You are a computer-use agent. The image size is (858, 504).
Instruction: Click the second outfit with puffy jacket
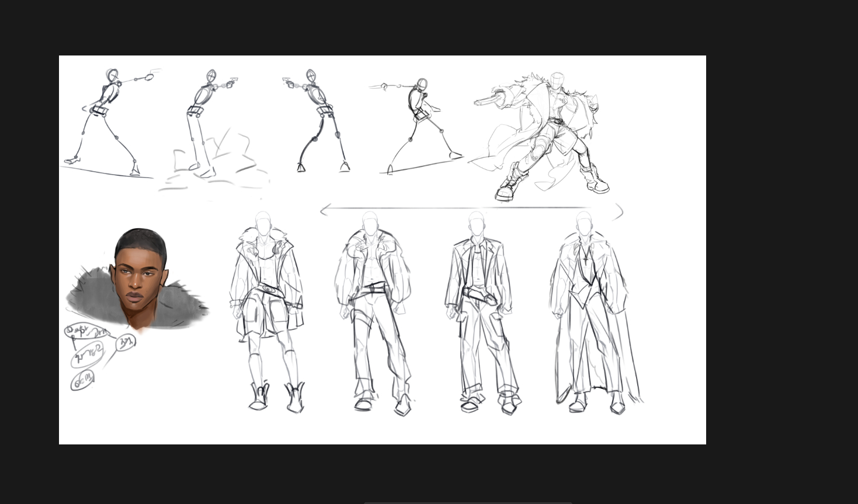point(373,310)
